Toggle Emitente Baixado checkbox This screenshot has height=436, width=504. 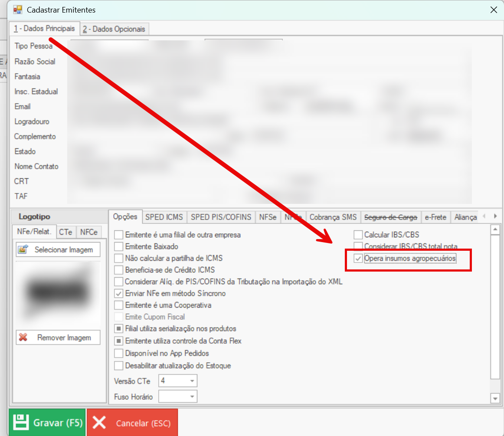tap(118, 246)
